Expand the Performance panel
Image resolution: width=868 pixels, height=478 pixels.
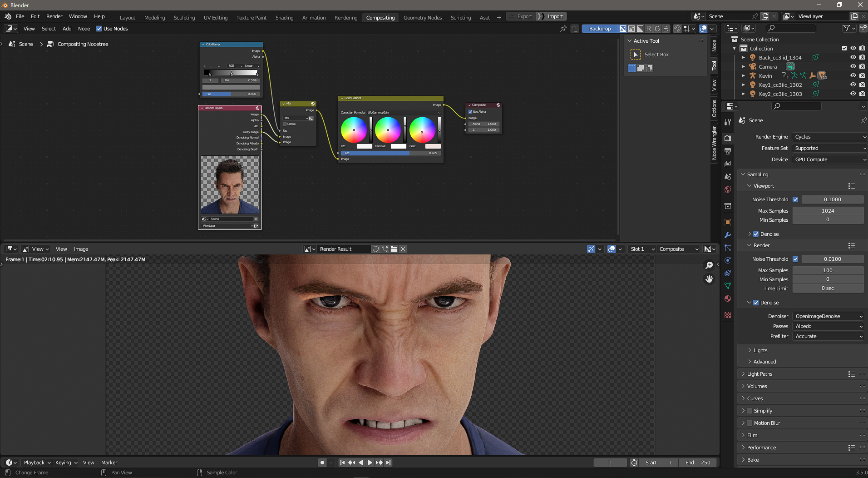pyautogui.click(x=761, y=448)
